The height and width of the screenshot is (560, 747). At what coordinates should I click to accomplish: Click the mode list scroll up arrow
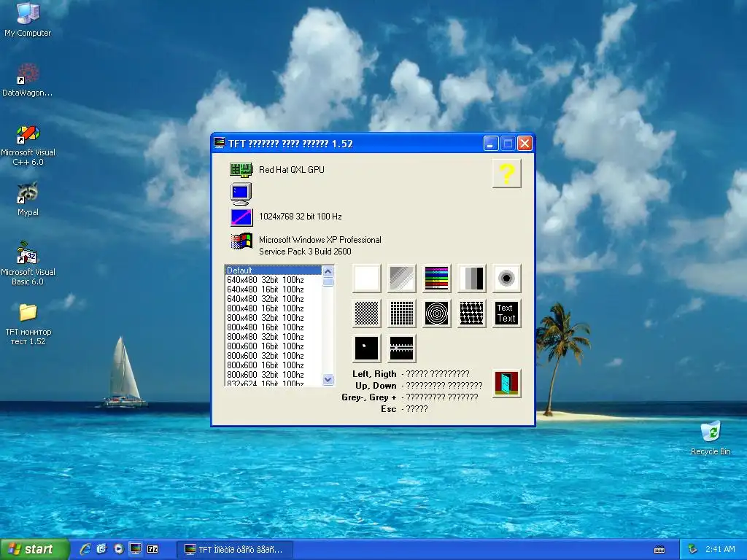(328, 271)
